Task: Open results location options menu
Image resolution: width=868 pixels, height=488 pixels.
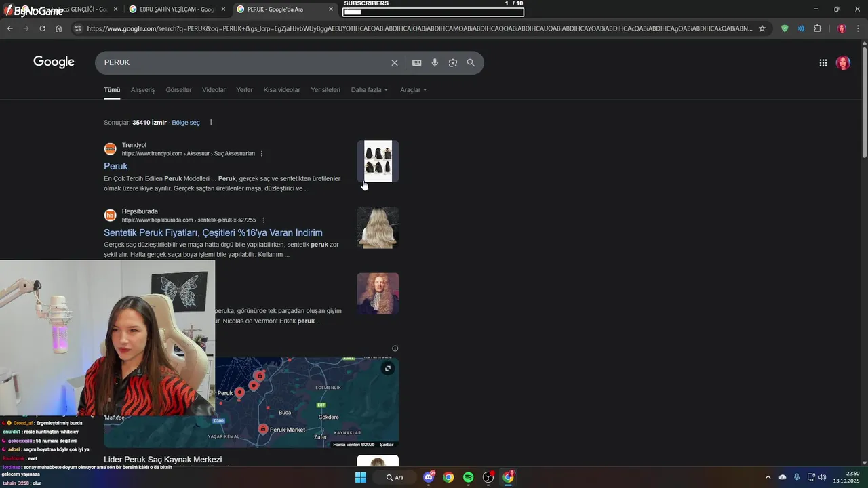Action: click(211, 123)
